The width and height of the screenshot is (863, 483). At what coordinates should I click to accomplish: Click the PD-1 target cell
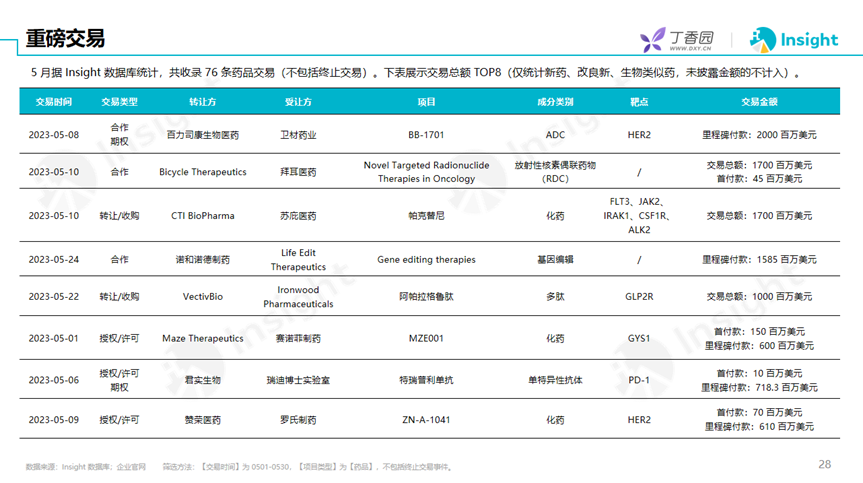point(639,380)
